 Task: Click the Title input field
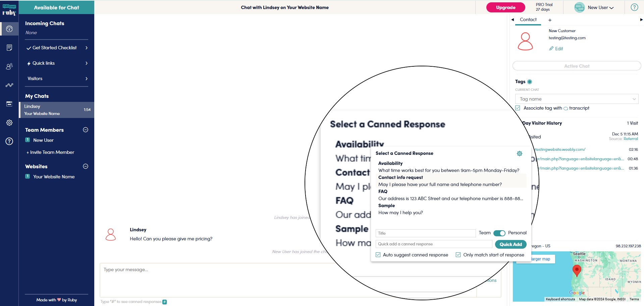tap(426, 233)
